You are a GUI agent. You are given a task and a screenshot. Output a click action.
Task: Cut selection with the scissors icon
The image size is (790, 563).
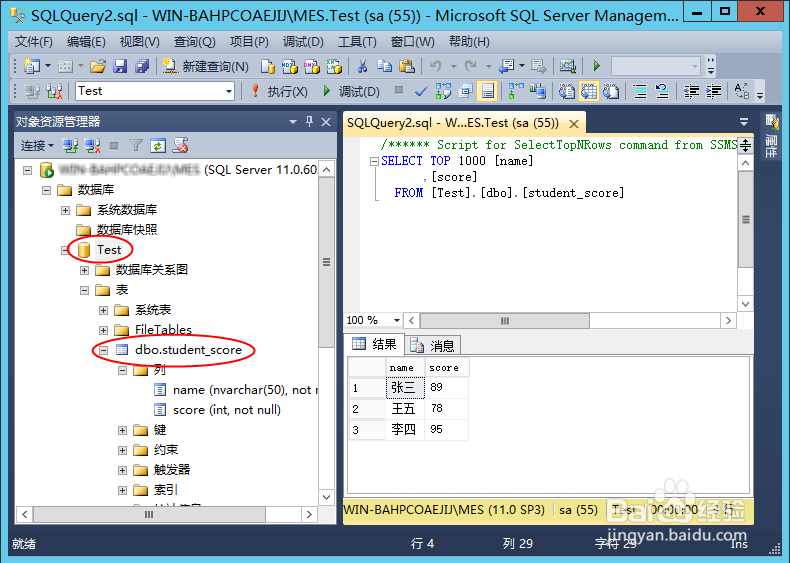click(362, 66)
